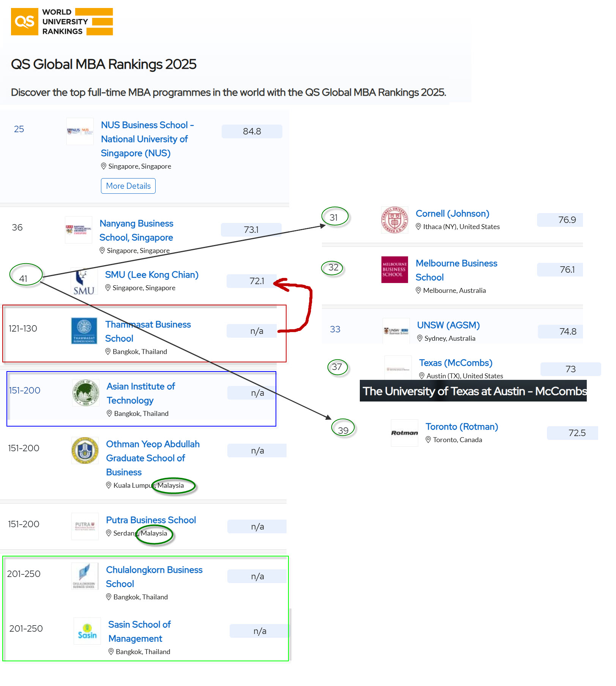Click the location pin beside Toronto, Canada
616x686 pixels.
[x=428, y=440]
